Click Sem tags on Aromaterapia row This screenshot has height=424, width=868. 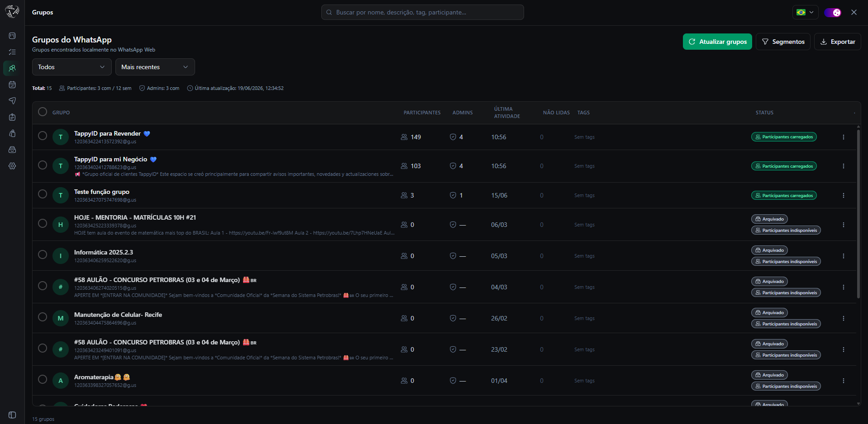pos(584,381)
